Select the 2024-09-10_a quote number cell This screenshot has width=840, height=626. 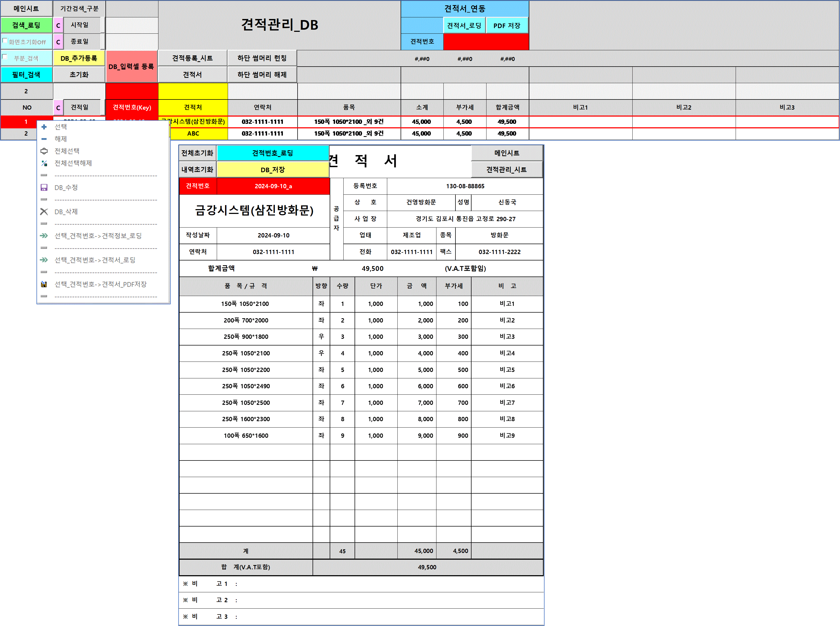point(273,186)
